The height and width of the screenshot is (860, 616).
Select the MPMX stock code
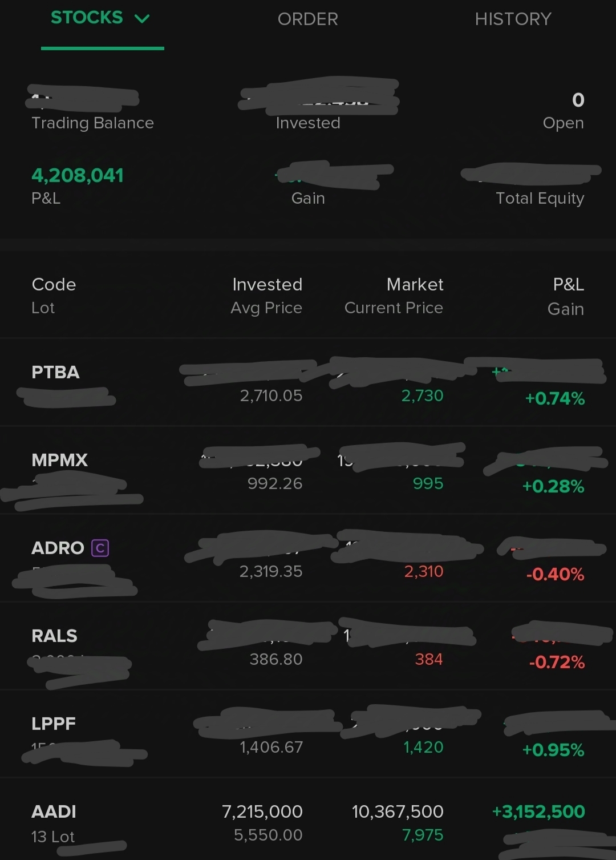(x=60, y=461)
